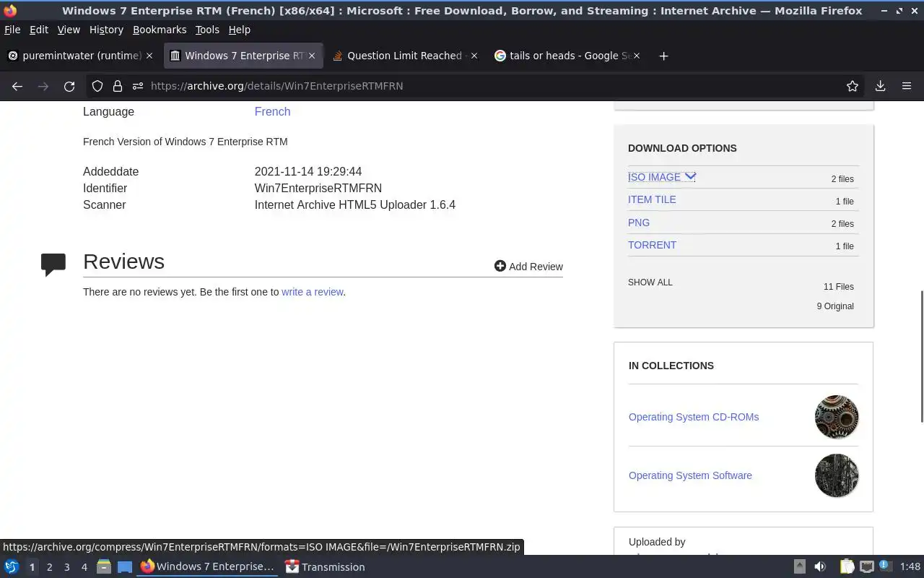Open the Firefox downloads panel
Viewport: 924px width, 578px height.
click(880, 86)
